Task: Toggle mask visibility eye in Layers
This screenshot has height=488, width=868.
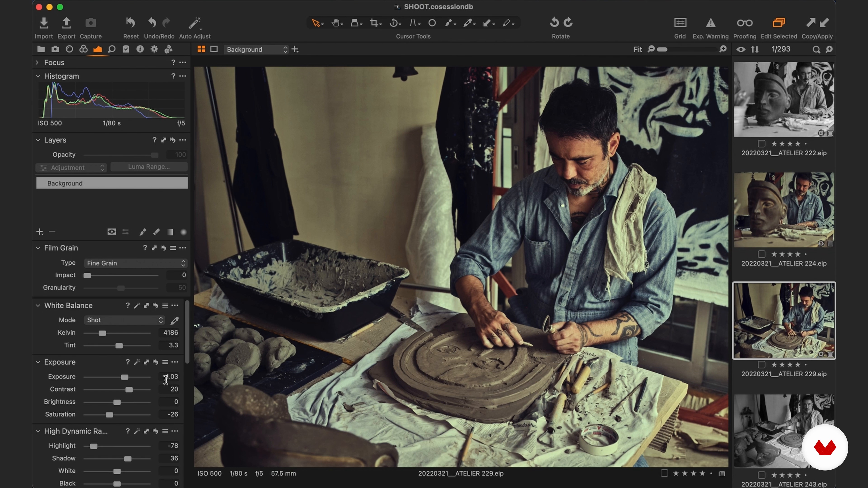Action: coord(111,232)
